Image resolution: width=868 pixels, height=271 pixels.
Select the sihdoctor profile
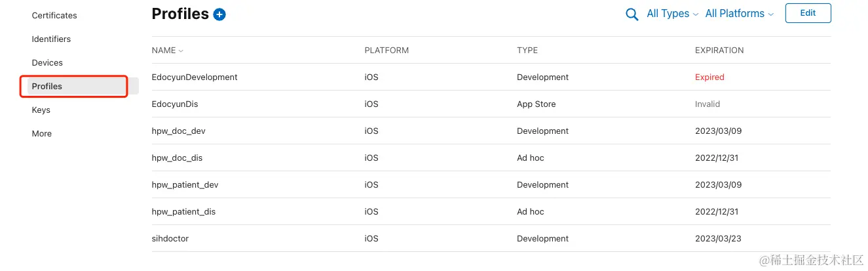(170, 238)
